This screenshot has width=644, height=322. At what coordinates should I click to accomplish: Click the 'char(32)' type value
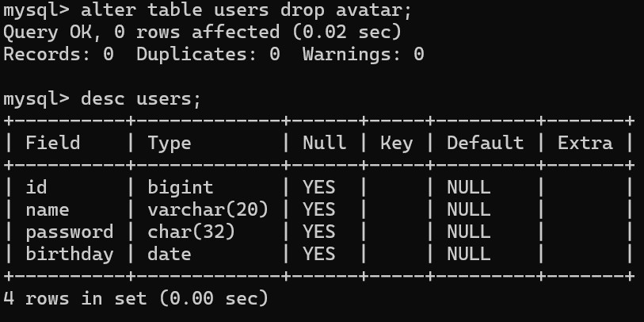[192, 232]
